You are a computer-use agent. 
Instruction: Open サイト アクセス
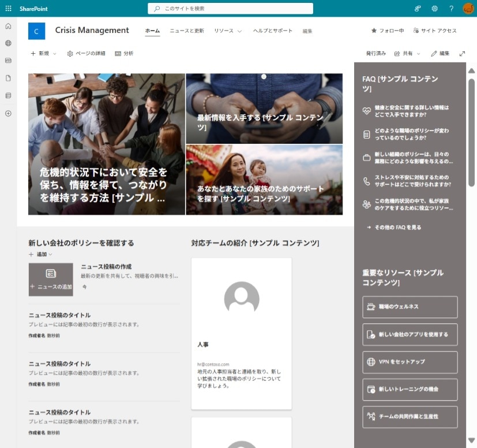(435, 31)
